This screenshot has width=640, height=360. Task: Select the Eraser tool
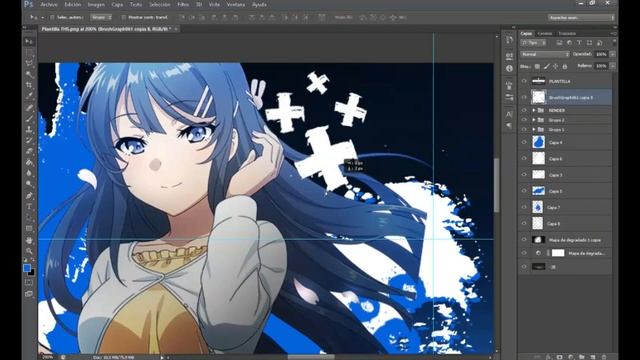(29, 151)
